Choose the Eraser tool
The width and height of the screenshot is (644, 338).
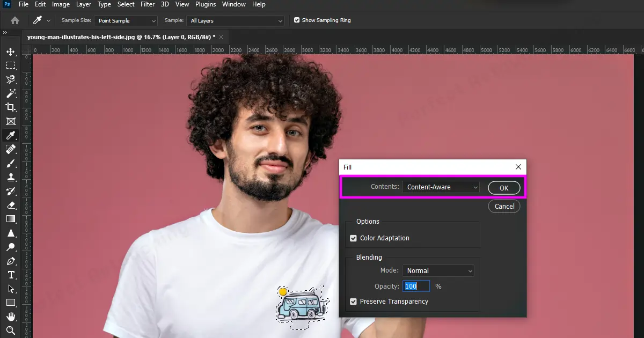pos(10,205)
